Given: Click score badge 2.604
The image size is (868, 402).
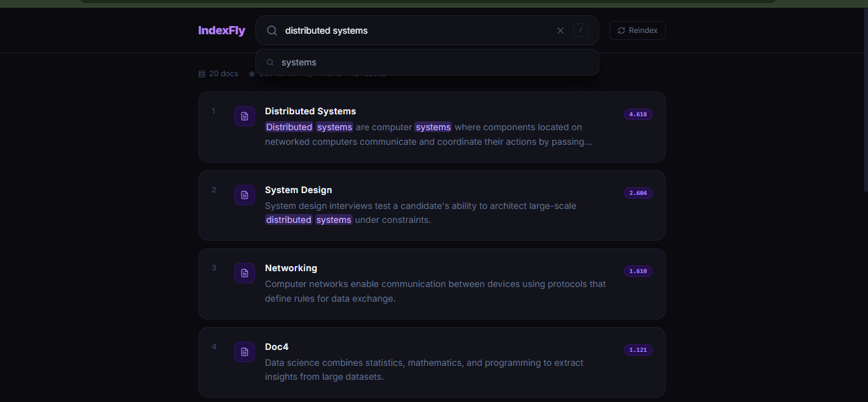Looking at the screenshot, I should click(x=638, y=193).
